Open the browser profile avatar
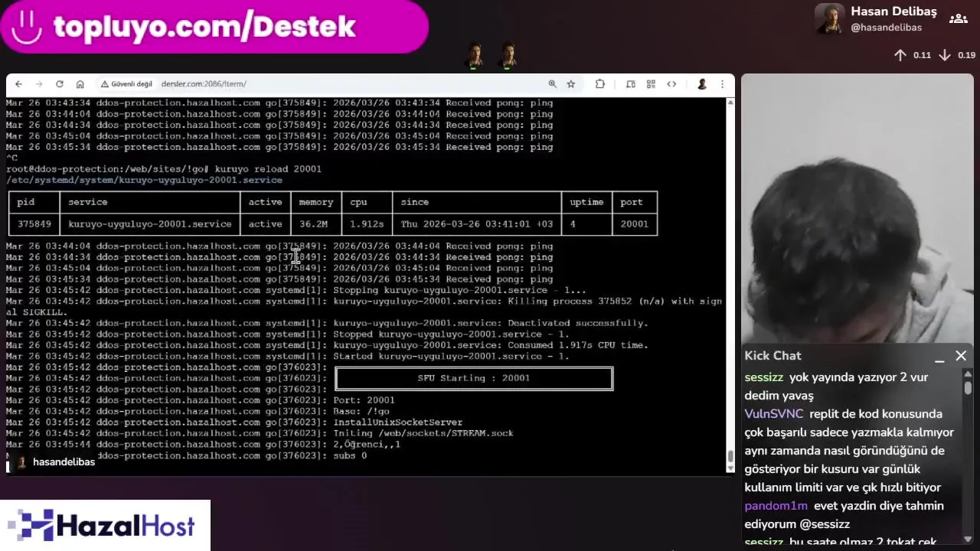980x551 pixels. click(x=701, y=84)
